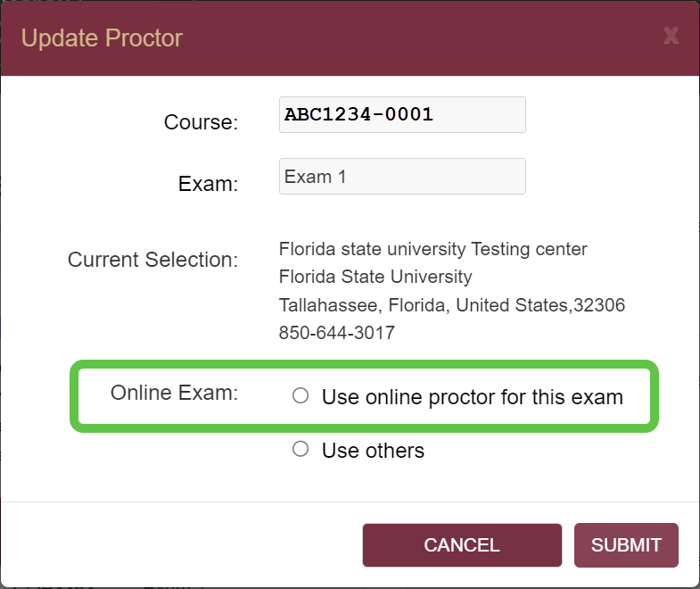
Task: Select the Use online proctor radio button
Action: (x=301, y=395)
